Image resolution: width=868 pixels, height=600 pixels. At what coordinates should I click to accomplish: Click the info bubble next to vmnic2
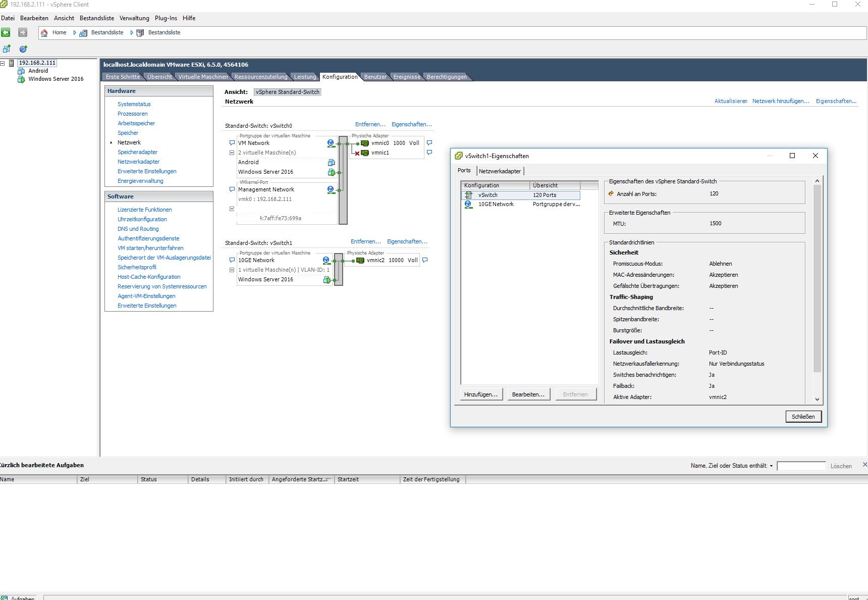click(425, 260)
